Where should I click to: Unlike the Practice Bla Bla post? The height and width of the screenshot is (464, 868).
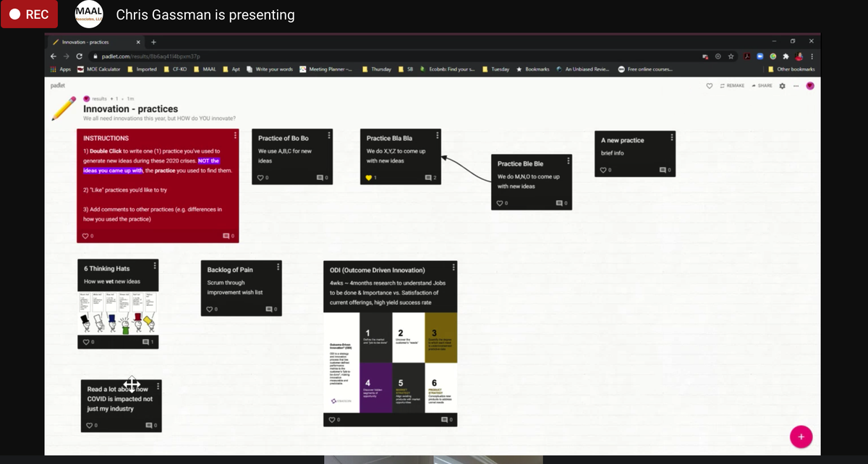pyautogui.click(x=369, y=177)
